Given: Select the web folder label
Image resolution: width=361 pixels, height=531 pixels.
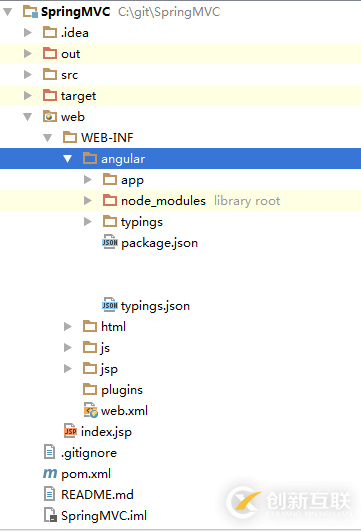Looking at the screenshot, I should coord(72,117).
